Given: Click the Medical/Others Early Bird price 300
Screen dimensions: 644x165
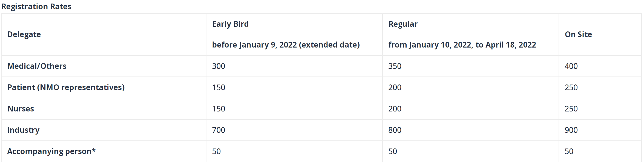Looking at the screenshot, I should point(219,66).
